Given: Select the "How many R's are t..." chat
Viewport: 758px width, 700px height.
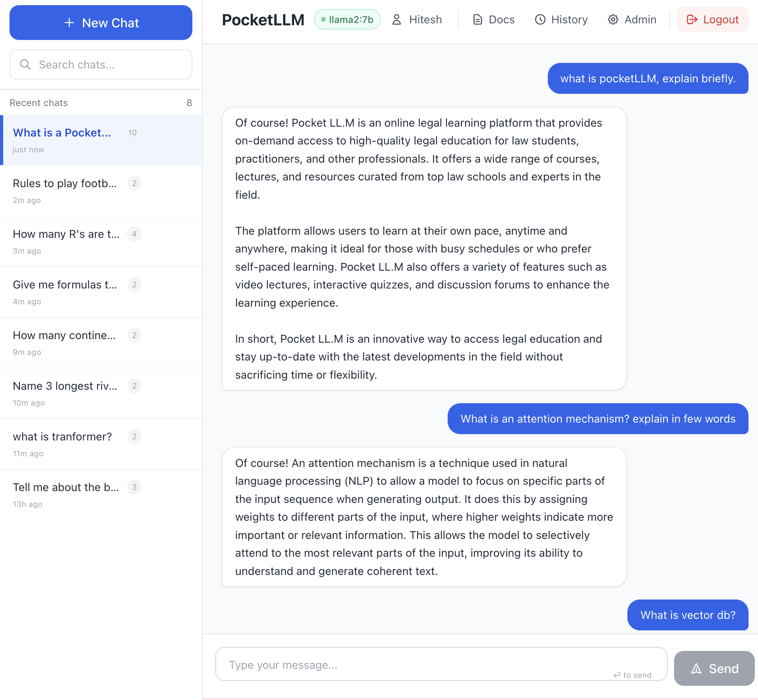Looking at the screenshot, I should click(x=66, y=234).
